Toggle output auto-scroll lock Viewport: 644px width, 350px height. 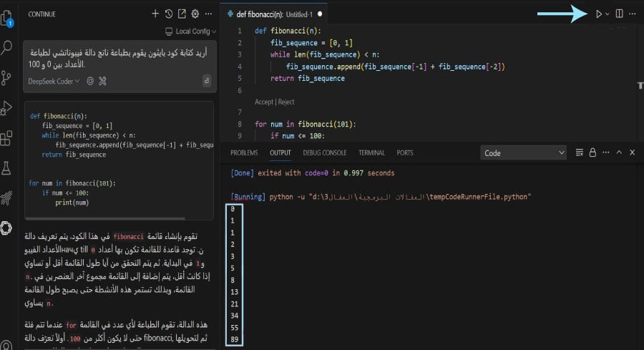[592, 152]
